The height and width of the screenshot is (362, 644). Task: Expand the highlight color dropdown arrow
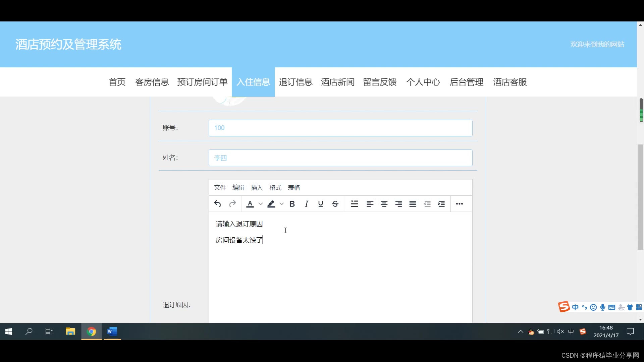(x=282, y=204)
